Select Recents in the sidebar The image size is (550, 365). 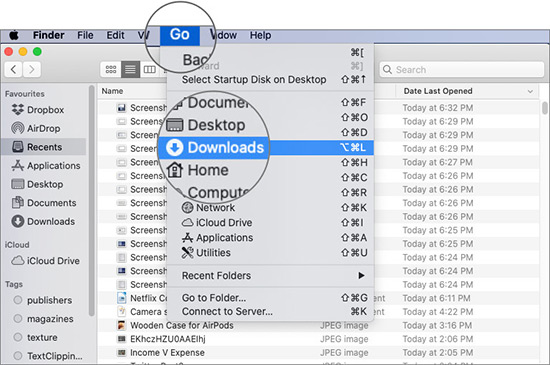click(x=43, y=147)
